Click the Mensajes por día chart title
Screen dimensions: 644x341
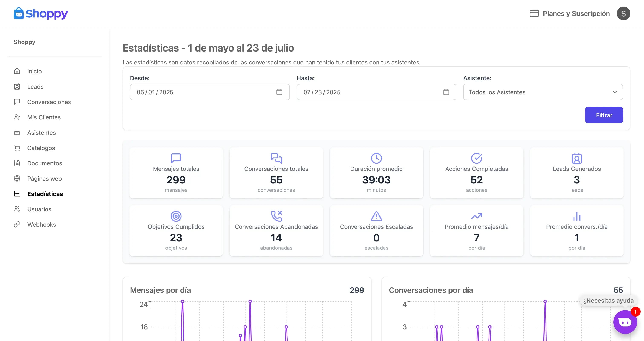click(x=160, y=290)
